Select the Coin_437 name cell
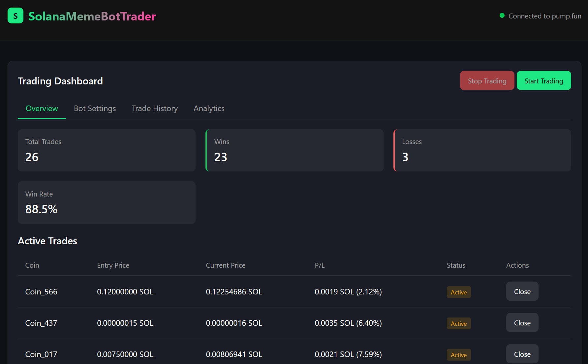 [x=41, y=323]
